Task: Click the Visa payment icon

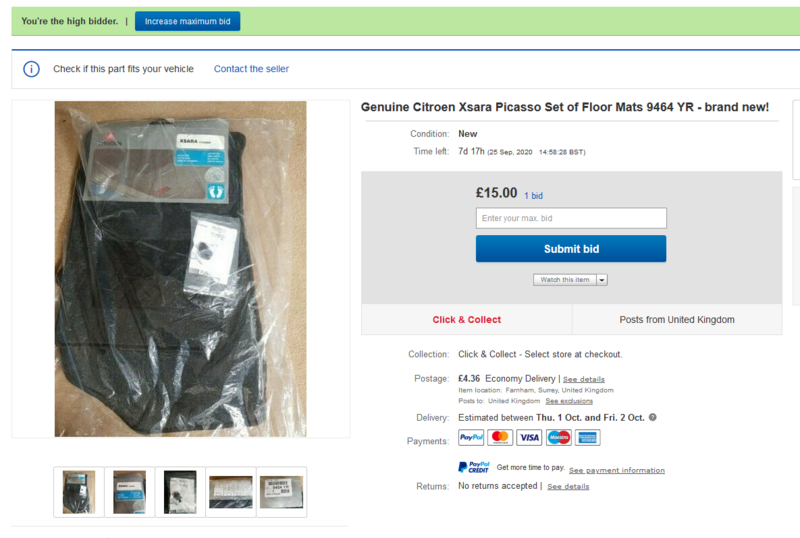Action: click(x=529, y=437)
